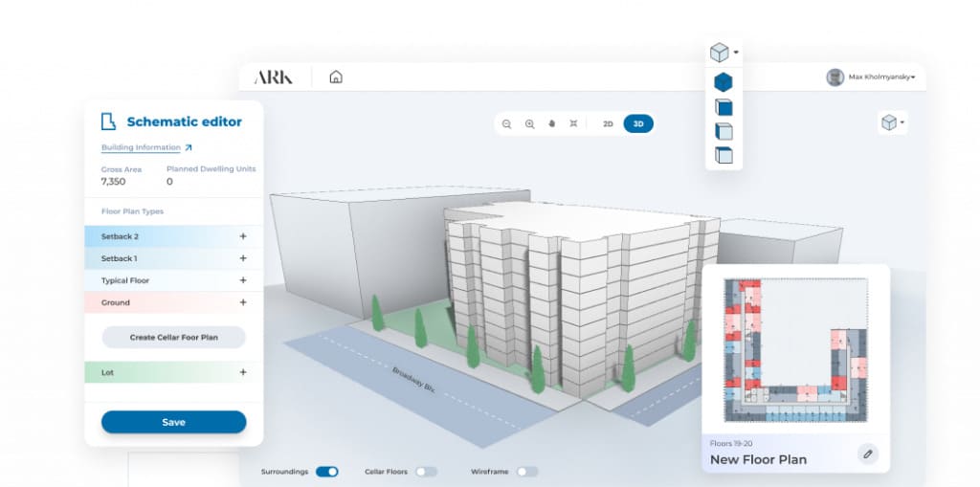Viewport: 980px width, 487px height.
Task: Click the Floors 19-20 label
Action: point(730,443)
